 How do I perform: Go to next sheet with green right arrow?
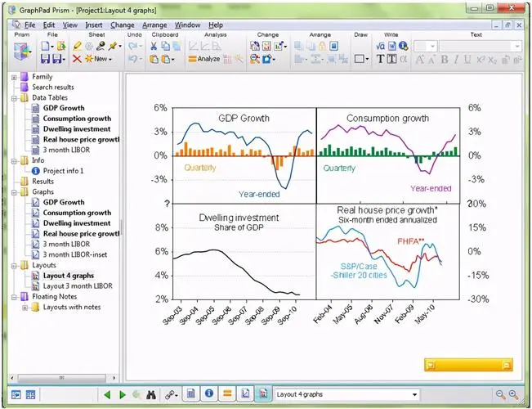click(122, 394)
